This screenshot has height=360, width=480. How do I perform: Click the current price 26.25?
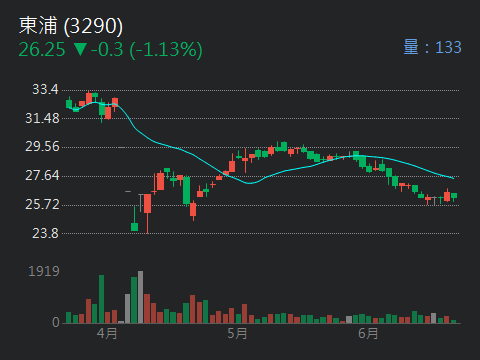tap(42, 50)
